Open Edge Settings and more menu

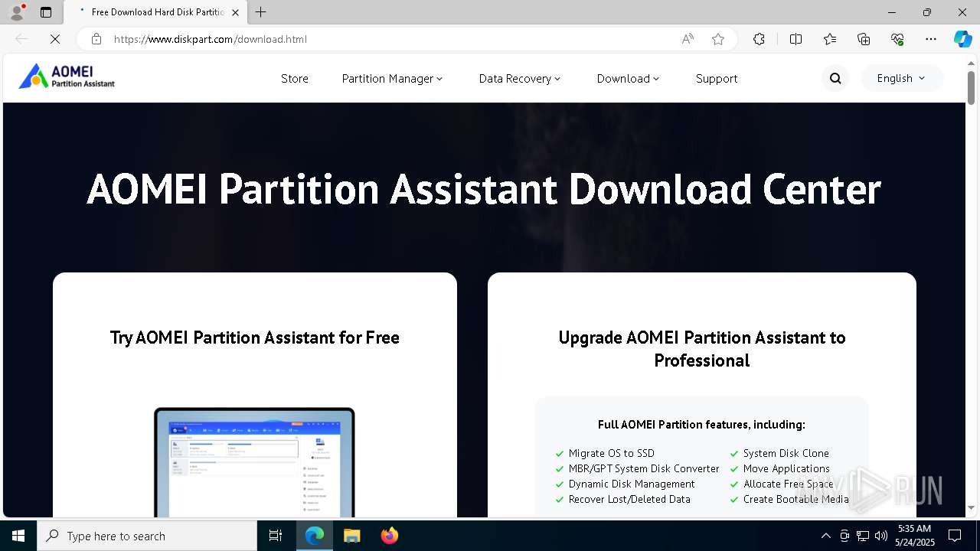(931, 39)
